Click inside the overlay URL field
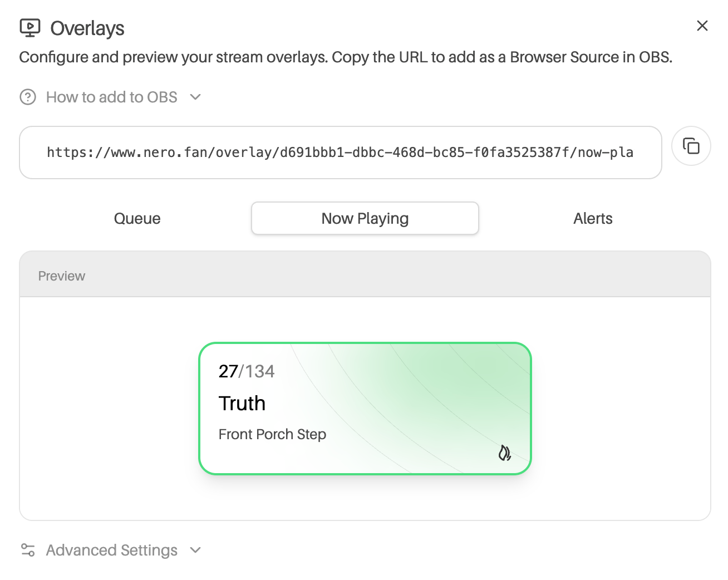 pos(340,153)
